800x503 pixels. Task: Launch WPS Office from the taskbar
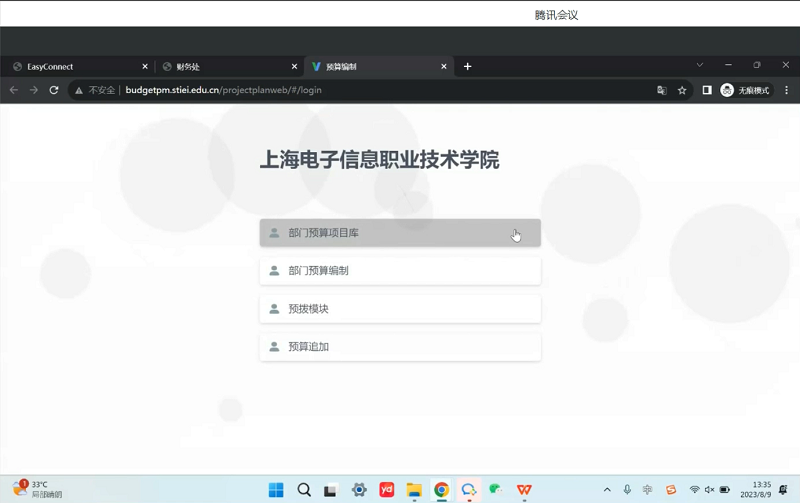coord(524,490)
